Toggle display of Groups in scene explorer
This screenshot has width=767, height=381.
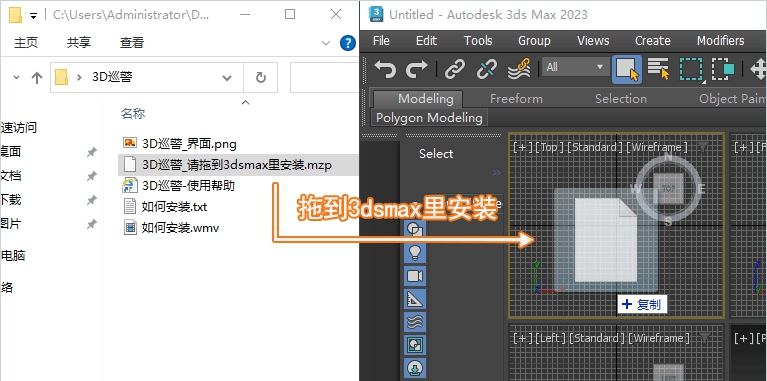point(415,345)
